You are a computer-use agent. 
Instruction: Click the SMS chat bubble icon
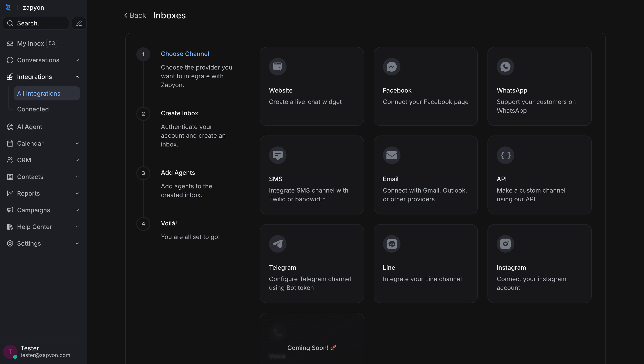click(x=278, y=155)
